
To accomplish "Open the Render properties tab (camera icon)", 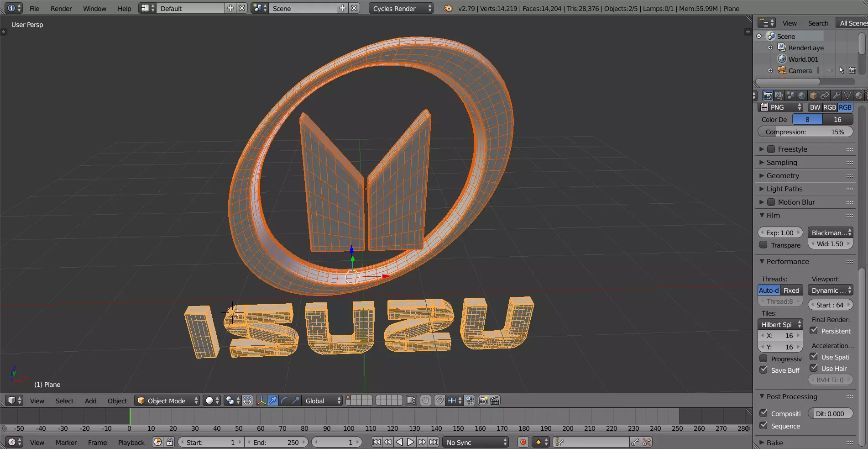I will 768,95.
